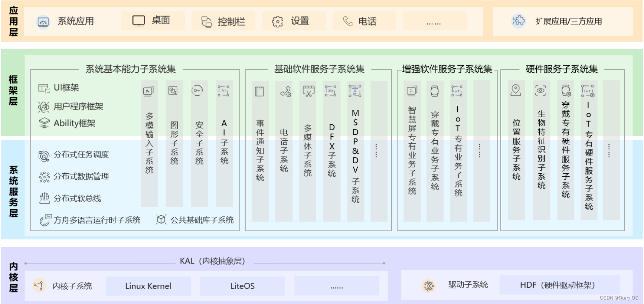The width and height of the screenshot is (644, 304).
Task: Click the 电话子系统 vertical label
Action: pyautogui.click(x=284, y=150)
